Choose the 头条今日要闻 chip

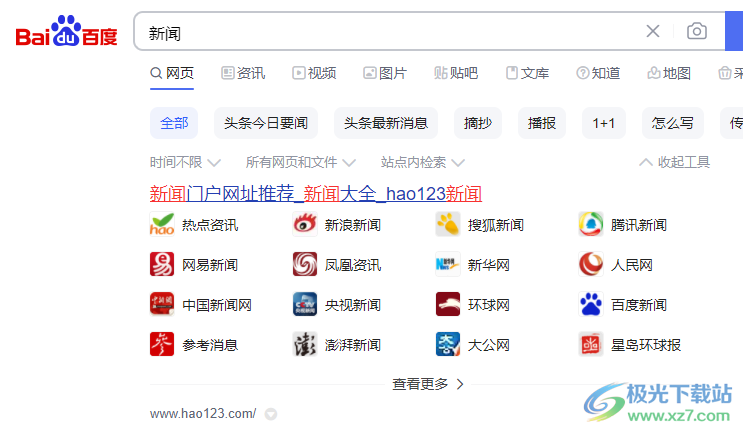pos(266,123)
